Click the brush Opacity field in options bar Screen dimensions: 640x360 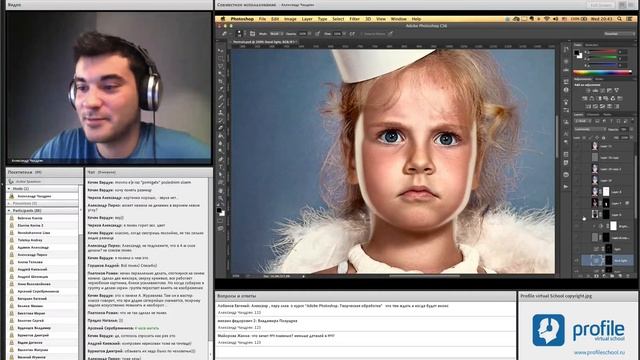pyautogui.click(x=302, y=34)
